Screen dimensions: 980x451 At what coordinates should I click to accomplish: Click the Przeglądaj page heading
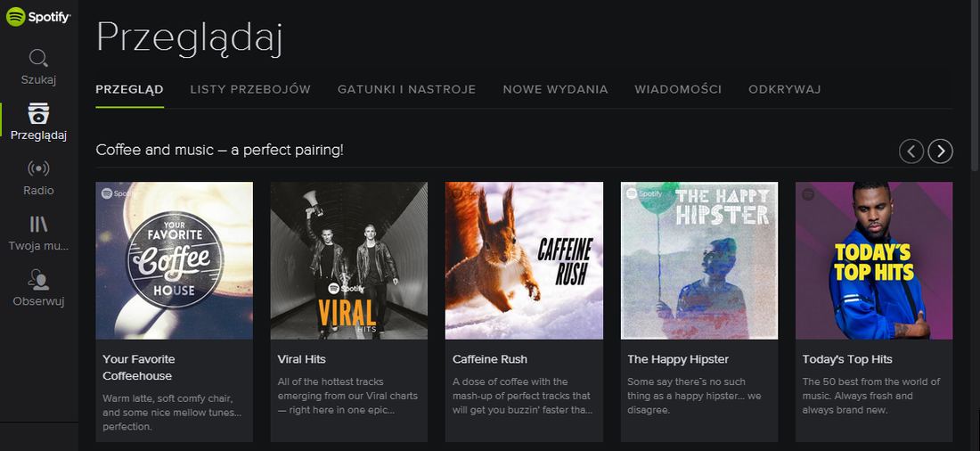[x=190, y=39]
